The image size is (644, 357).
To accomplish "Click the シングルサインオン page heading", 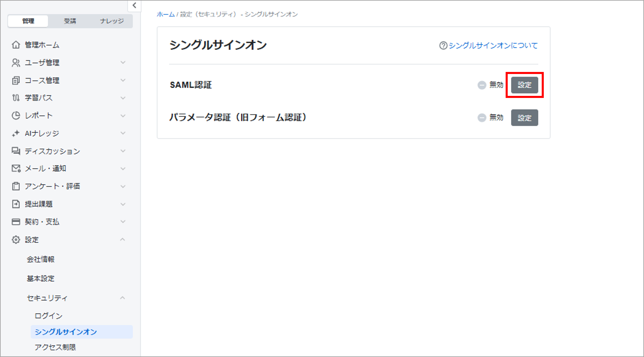I will point(218,45).
